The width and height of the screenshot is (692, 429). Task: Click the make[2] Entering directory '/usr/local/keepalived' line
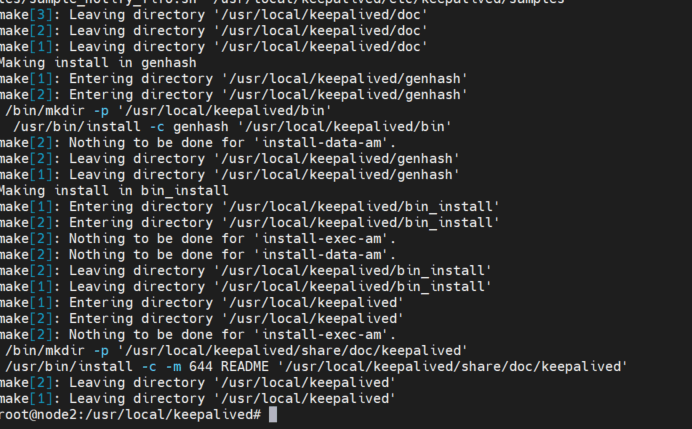[x=202, y=319]
